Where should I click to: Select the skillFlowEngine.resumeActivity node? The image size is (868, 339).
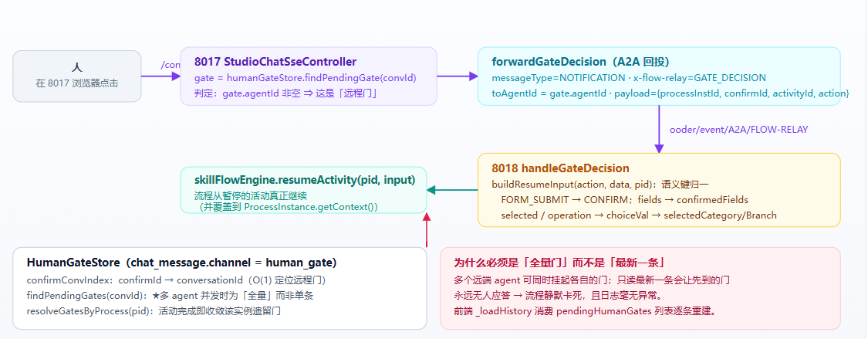(x=303, y=190)
